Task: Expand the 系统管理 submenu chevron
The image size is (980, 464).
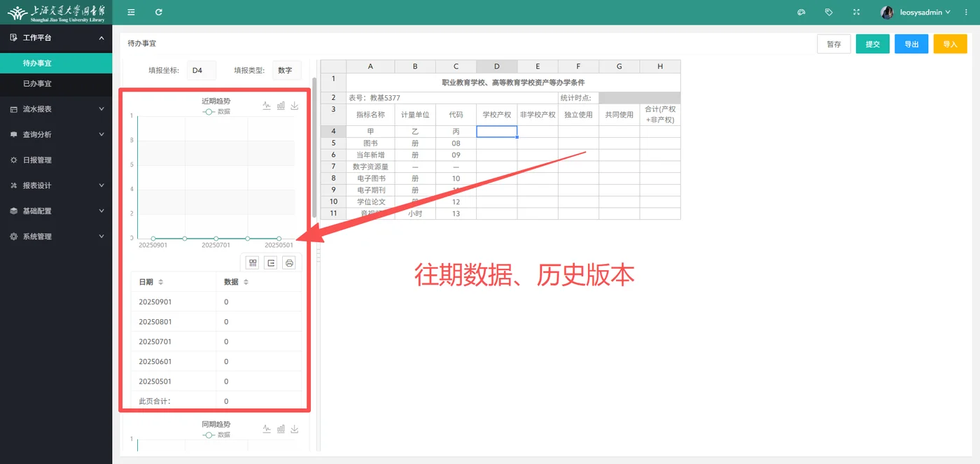Action: pyautogui.click(x=101, y=237)
